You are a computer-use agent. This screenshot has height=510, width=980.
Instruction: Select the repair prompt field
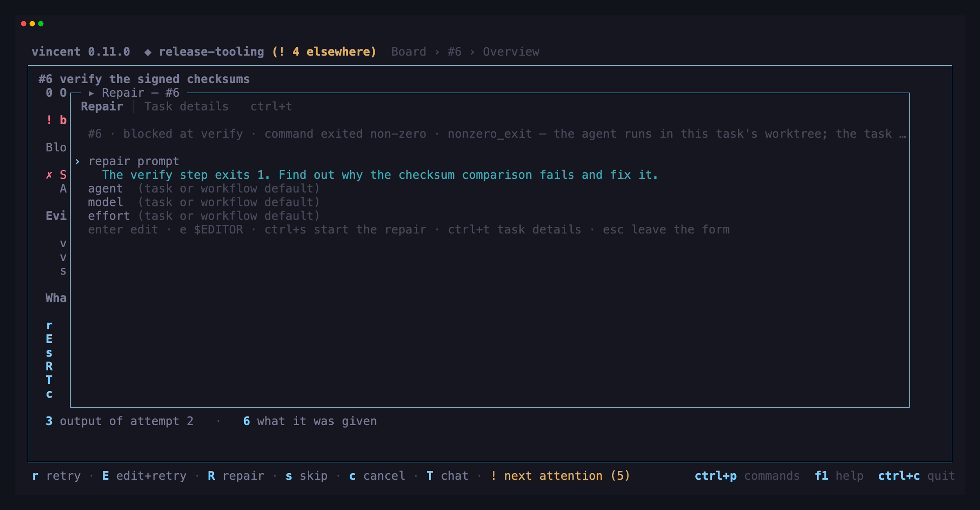point(134,161)
